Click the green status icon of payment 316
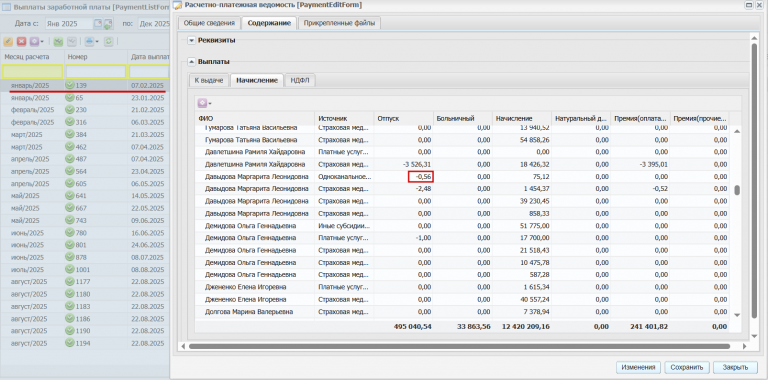Viewport: 768px width, 380px height. [70, 122]
